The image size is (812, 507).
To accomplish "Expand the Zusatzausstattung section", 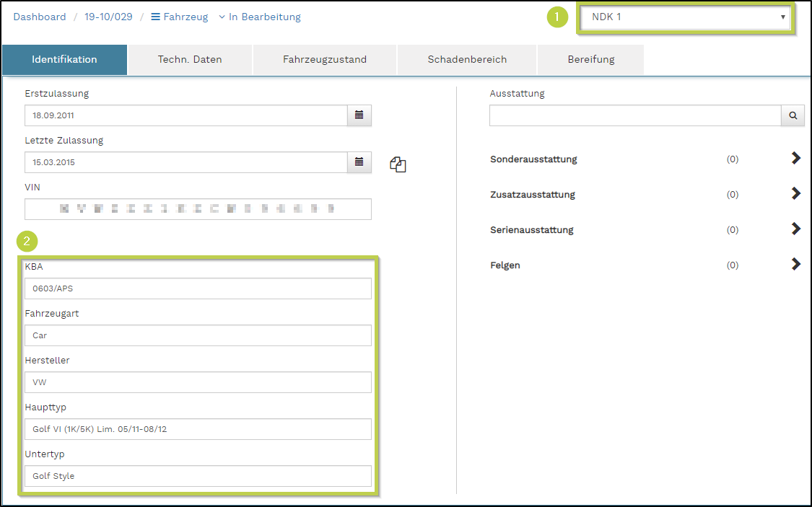I will tap(795, 194).
